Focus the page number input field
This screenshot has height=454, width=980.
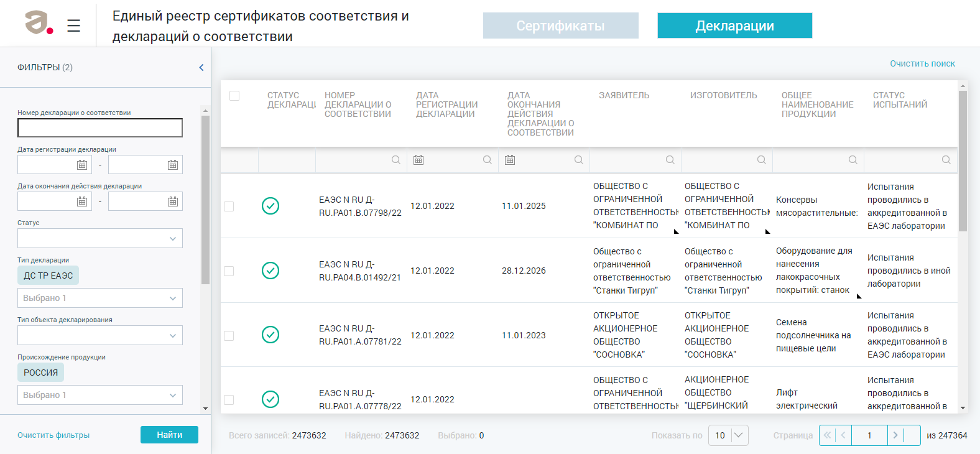click(869, 435)
